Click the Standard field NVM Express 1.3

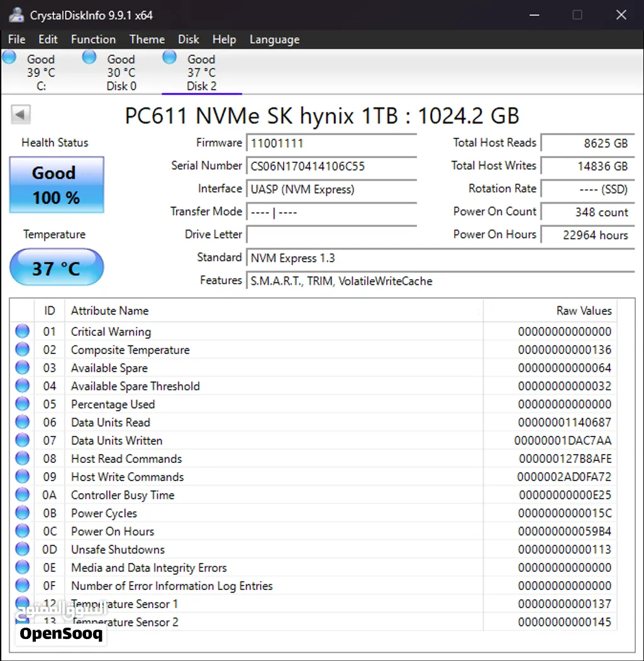click(440, 258)
